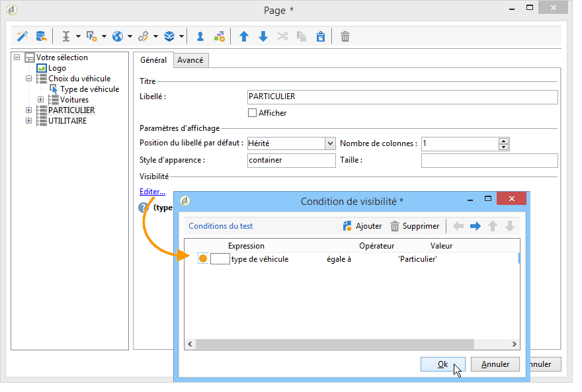Click the Valeur column header

click(x=474, y=246)
